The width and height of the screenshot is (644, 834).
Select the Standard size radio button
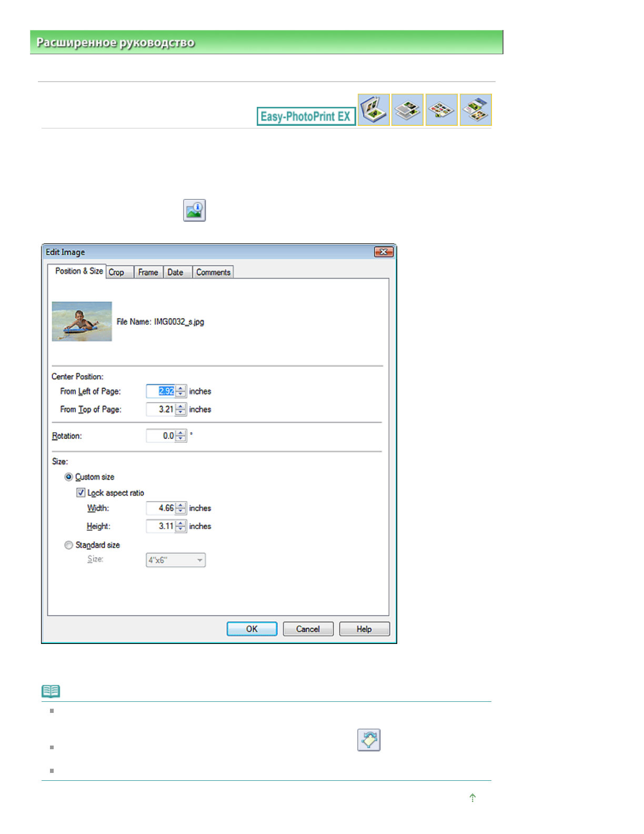tap(69, 545)
